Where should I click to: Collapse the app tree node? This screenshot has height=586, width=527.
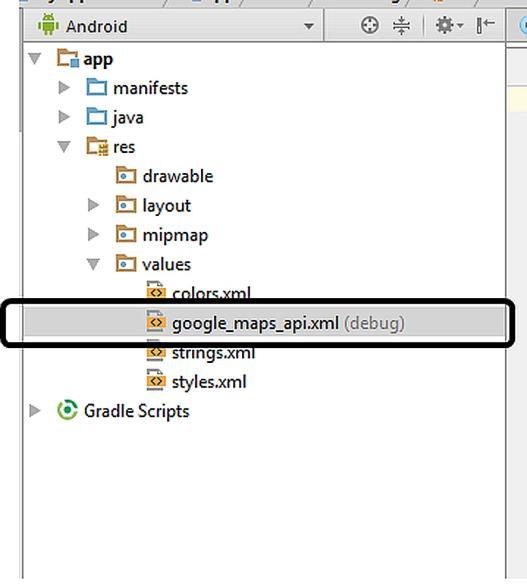point(35,59)
